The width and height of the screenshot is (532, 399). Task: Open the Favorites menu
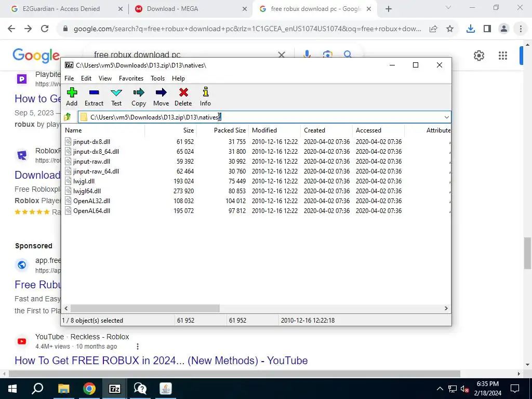[x=131, y=78]
